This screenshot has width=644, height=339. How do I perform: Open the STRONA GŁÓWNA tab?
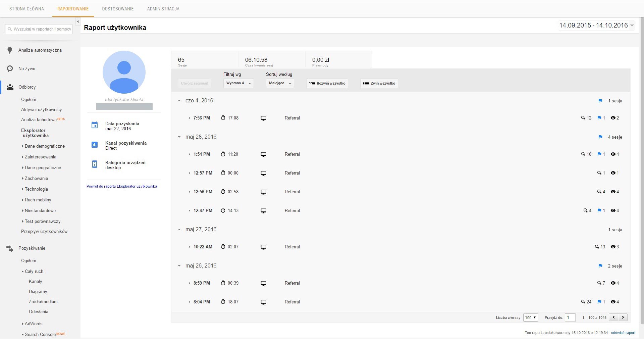pyautogui.click(x=26, y=9)
